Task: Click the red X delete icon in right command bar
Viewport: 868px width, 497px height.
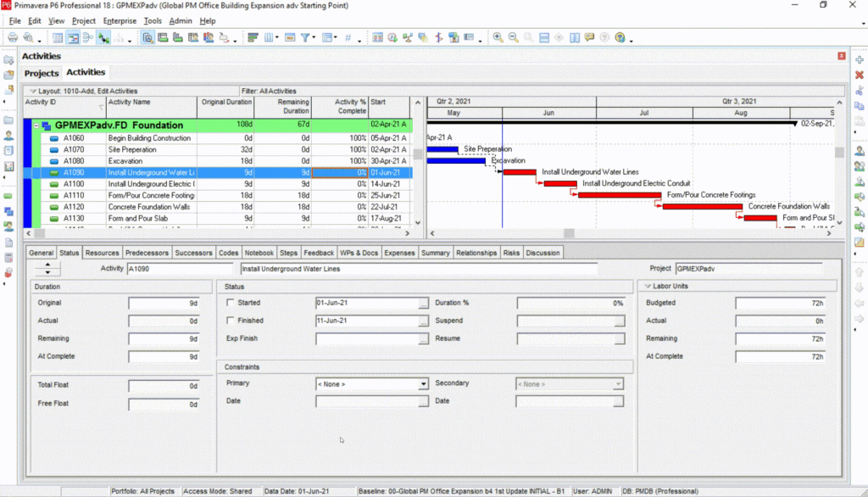Action: [x=860, y=75]
